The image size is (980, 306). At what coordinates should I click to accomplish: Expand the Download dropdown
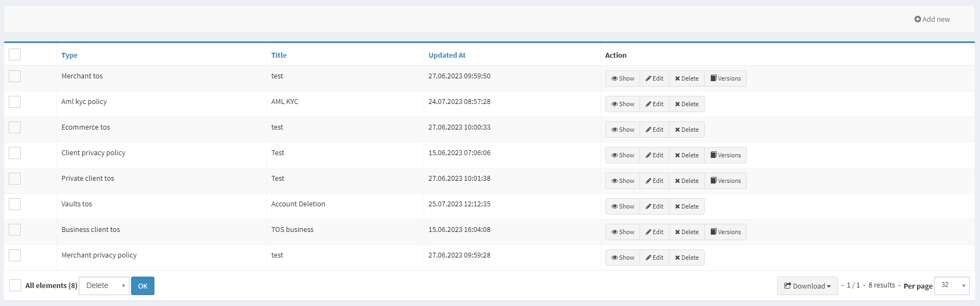pyautogui.click(x=807, y=286)
